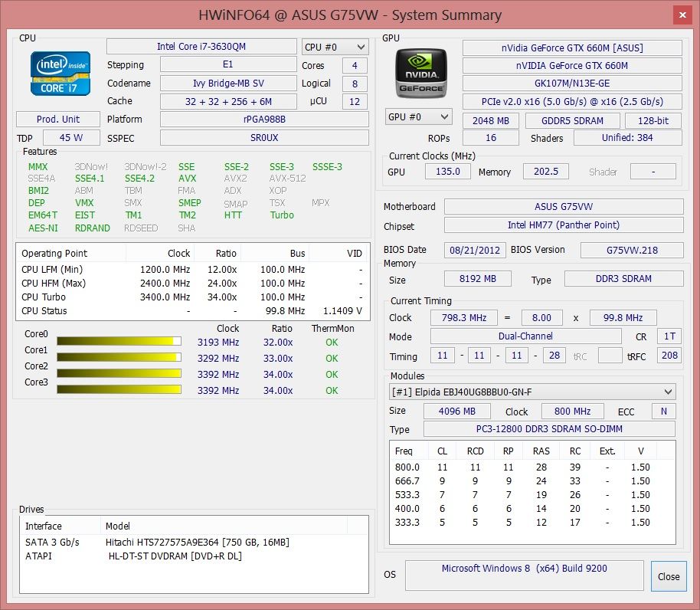Select the Hitachi HTS727575A9E364 drive row

(x=194, y=542)
